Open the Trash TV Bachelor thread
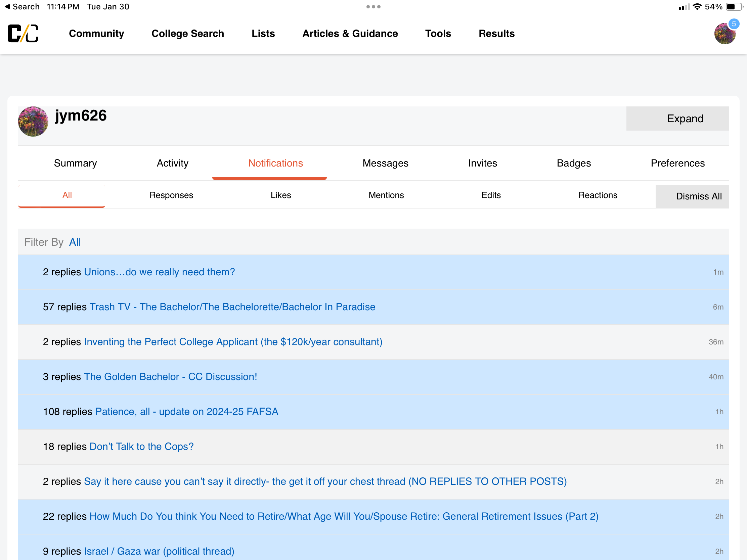Image resolution: width=747 pixels, height=560 pixels. click(232, 307)
